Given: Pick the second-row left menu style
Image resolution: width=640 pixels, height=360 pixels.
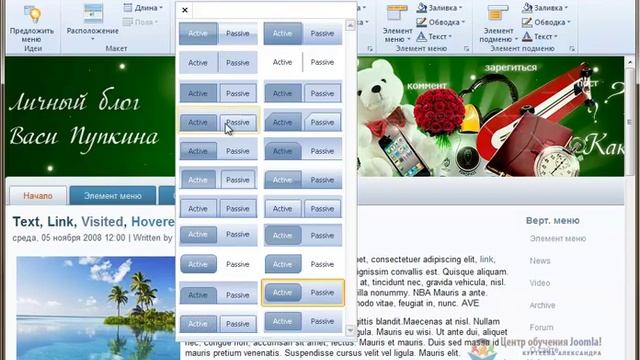Looking at the screenshot, I should point(218,62).
